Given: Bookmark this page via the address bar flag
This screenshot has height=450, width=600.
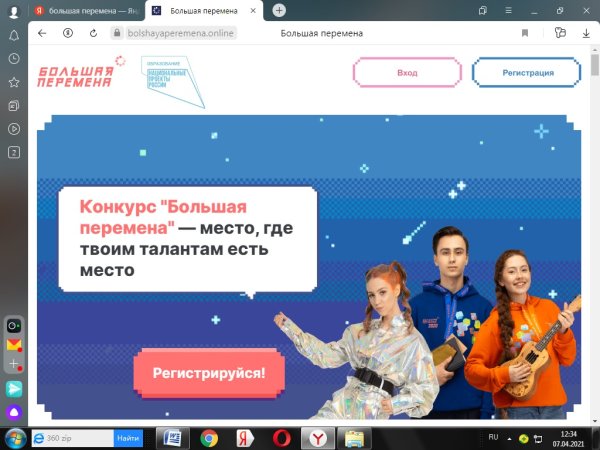Looking at the screenshot, I should (x=525, y=33).
